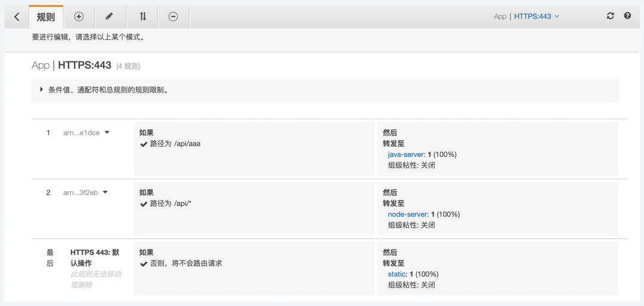Click the checkmark beside path /api/aaa
The image size is (644, 306).
point(144,144)
